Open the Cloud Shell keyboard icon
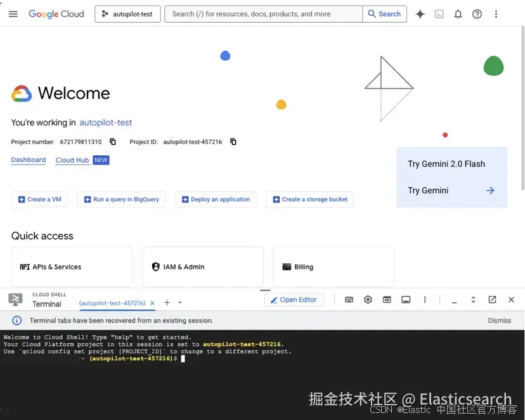The image size is (525, 420). pyautogui.click(x=349, y=300)
